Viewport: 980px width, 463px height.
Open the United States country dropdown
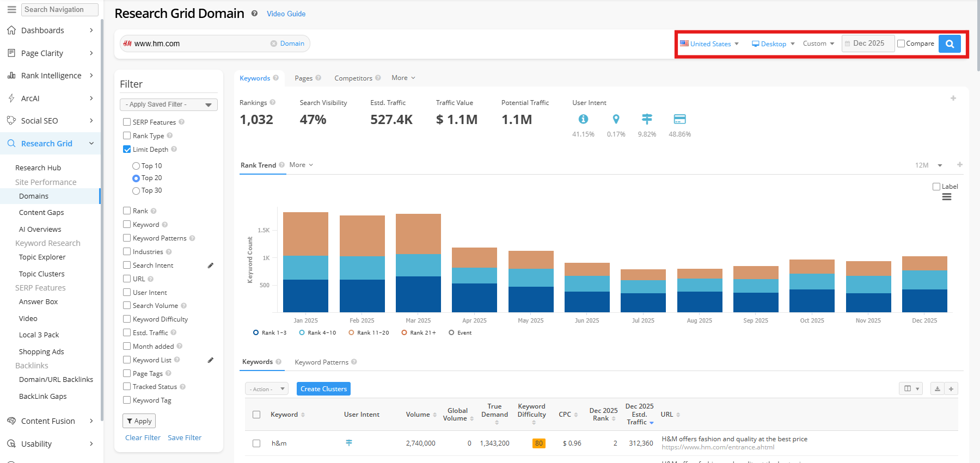pyautogui.click(x=709, y=44)
